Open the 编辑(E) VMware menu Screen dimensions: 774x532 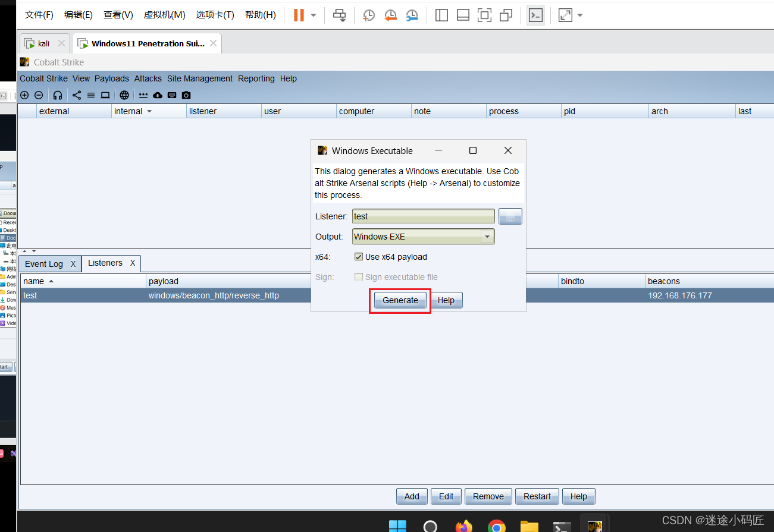click(x=79, y=15)
